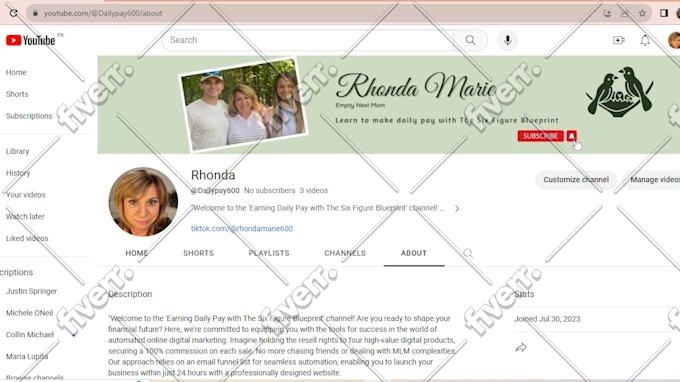Viewport: 680px width, 382px height.
Task: Click the Customize channel button
Action: click(576, 180)
